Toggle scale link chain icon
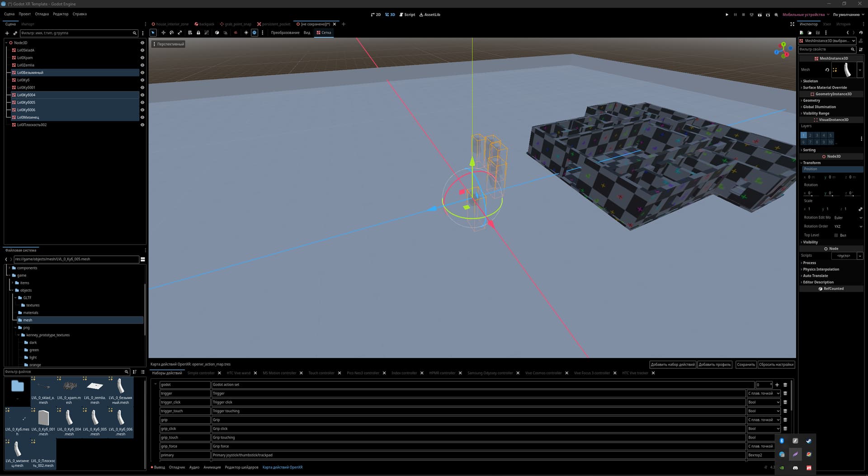Screen dimensions: 868x476 tap(860, 209)
